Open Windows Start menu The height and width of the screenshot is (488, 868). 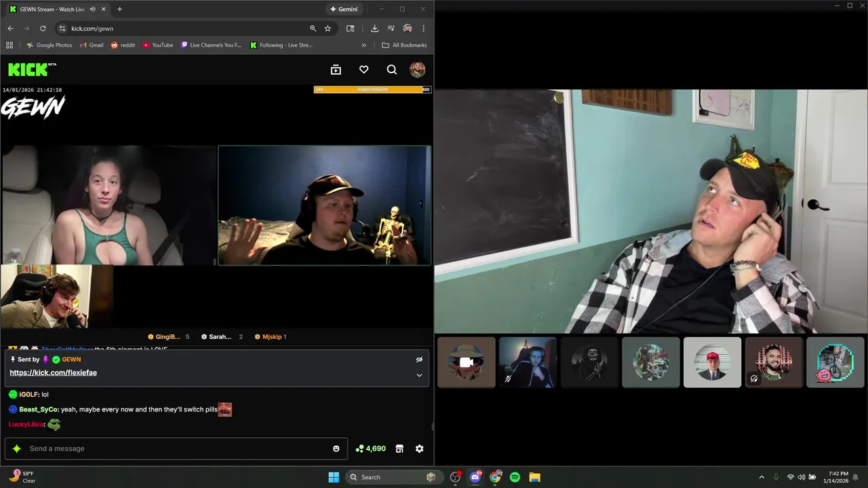[x=334, y=477]
